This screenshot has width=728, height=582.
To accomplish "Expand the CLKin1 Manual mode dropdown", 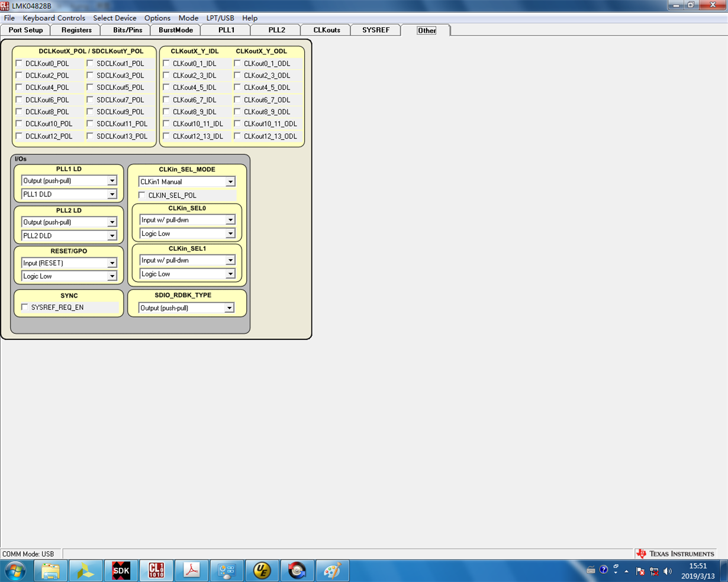I will click(x=187, y=182).
